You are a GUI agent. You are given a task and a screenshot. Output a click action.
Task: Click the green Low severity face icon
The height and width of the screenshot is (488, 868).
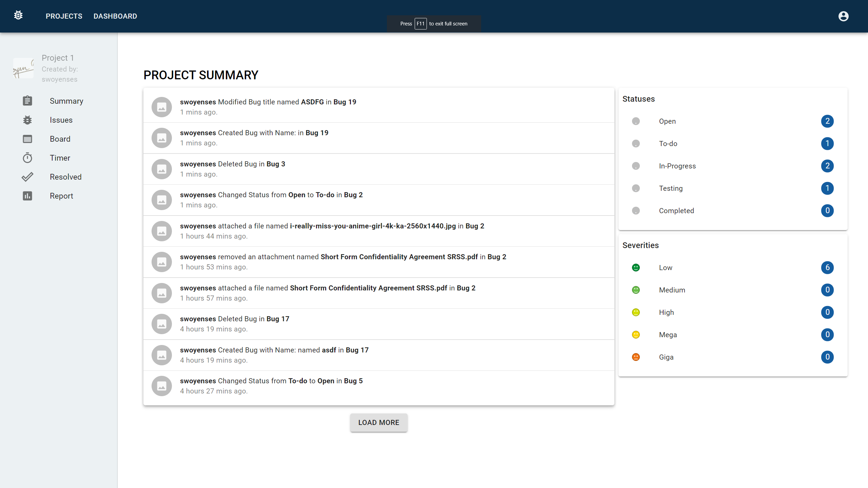[x=636, y=267]
